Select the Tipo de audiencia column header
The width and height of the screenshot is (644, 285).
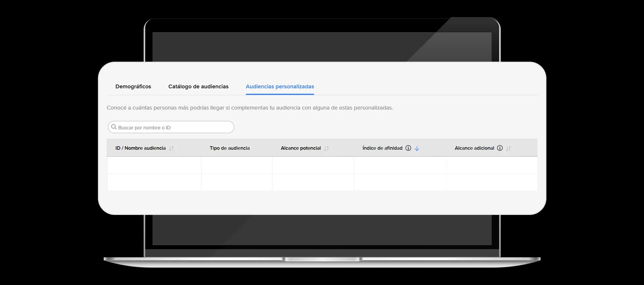pos(230,148)
